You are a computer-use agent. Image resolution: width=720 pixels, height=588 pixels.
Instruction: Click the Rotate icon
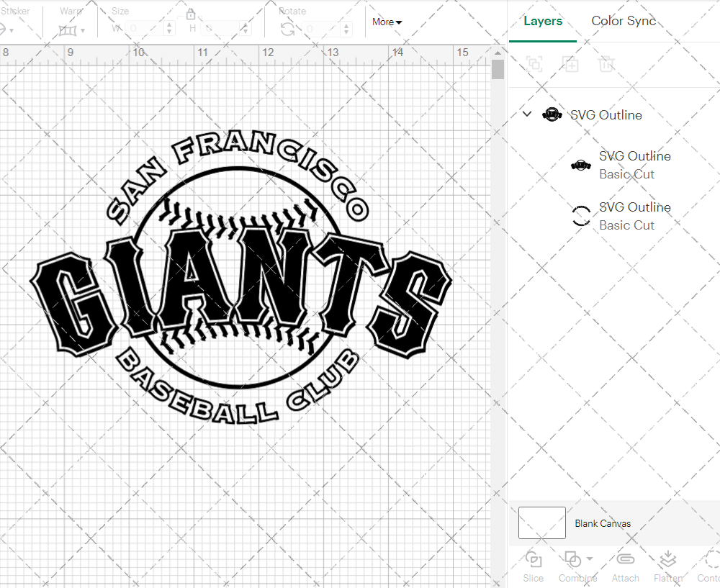tap(288, 30)
